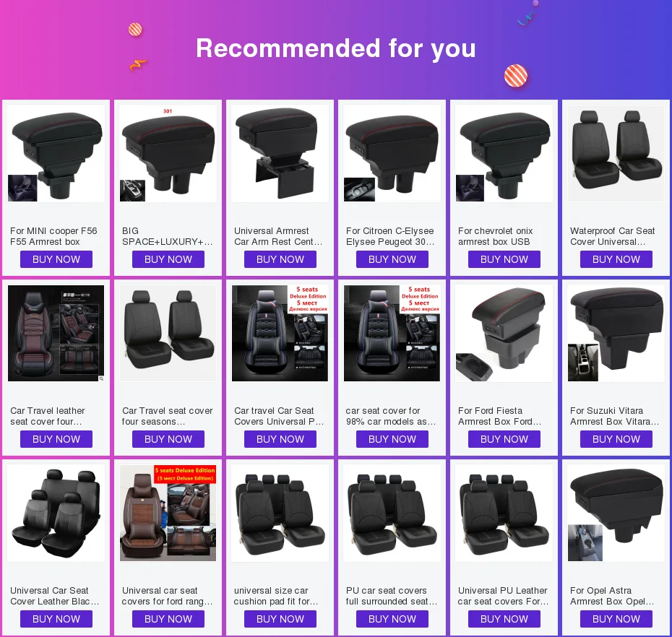
Task: Open the car seat cover for 98% car models image
Action: click(392, 333)
